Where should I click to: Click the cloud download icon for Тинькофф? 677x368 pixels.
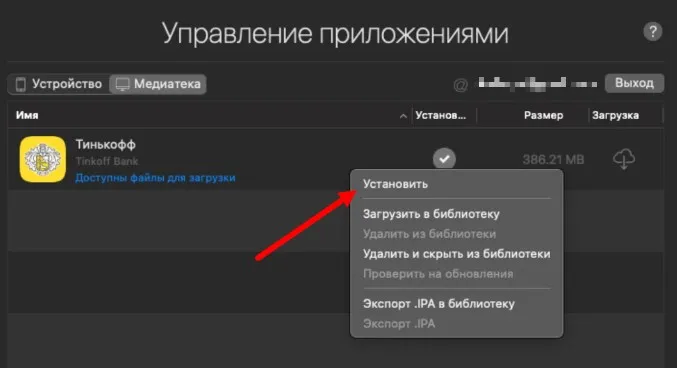pos(624,159)
